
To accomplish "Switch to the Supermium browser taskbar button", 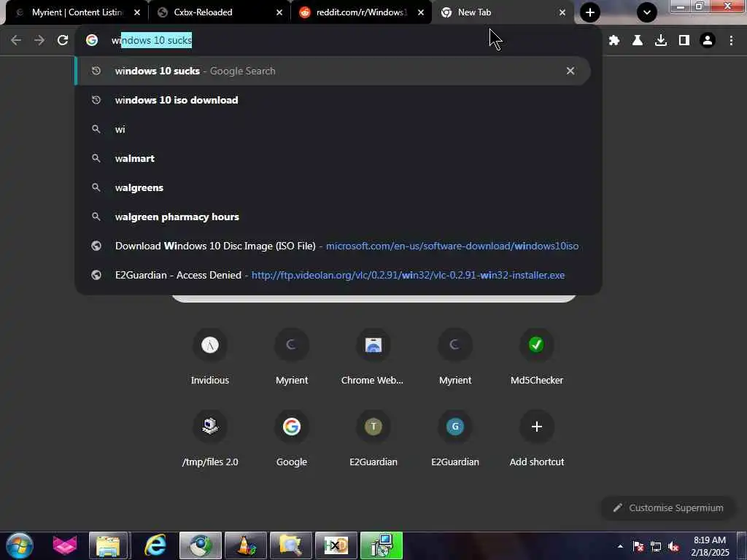I will click(x=200, y=545).
